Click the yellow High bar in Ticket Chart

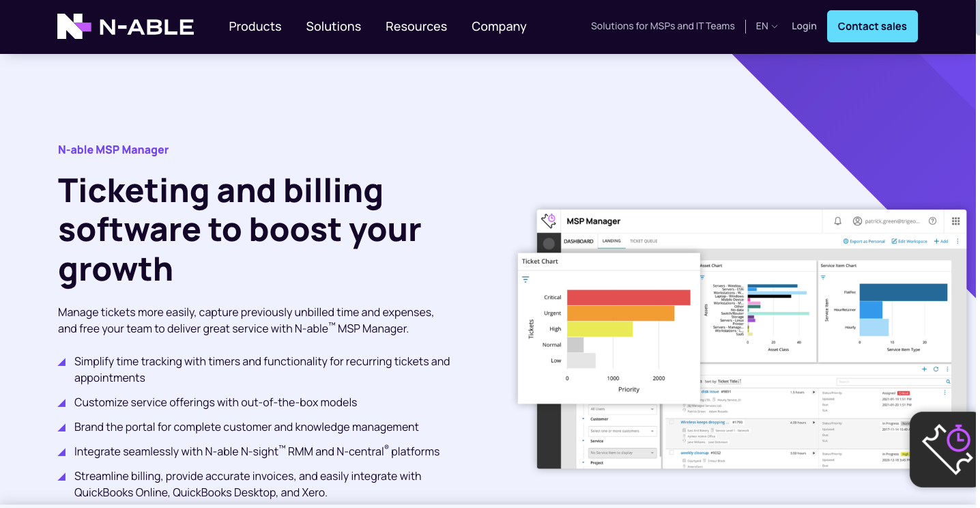click(x=600, y=329)
